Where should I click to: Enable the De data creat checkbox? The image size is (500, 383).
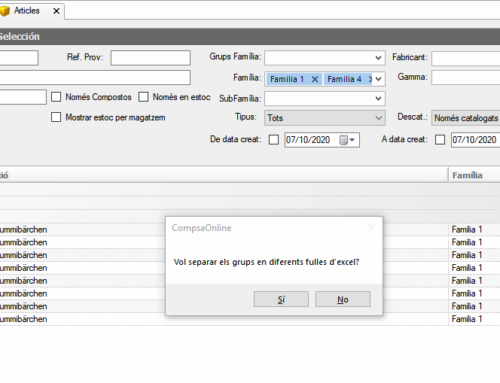(x=274, y=140)
